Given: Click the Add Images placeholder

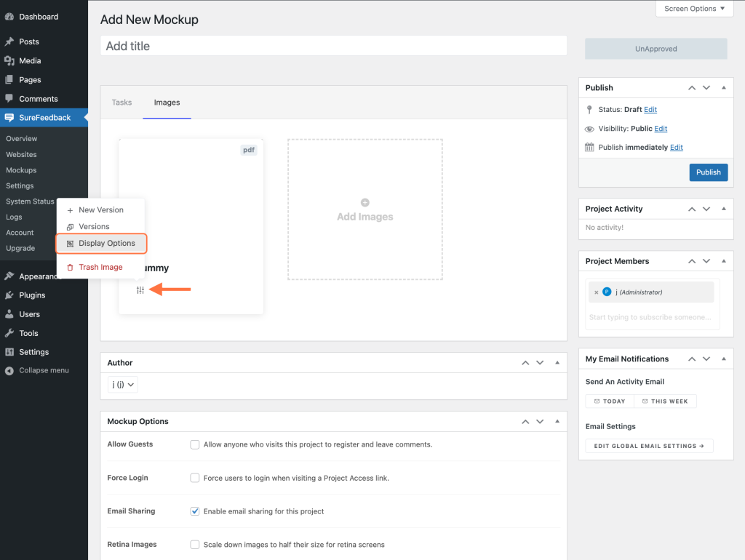Looking at the screenshot, I should 364,209.
